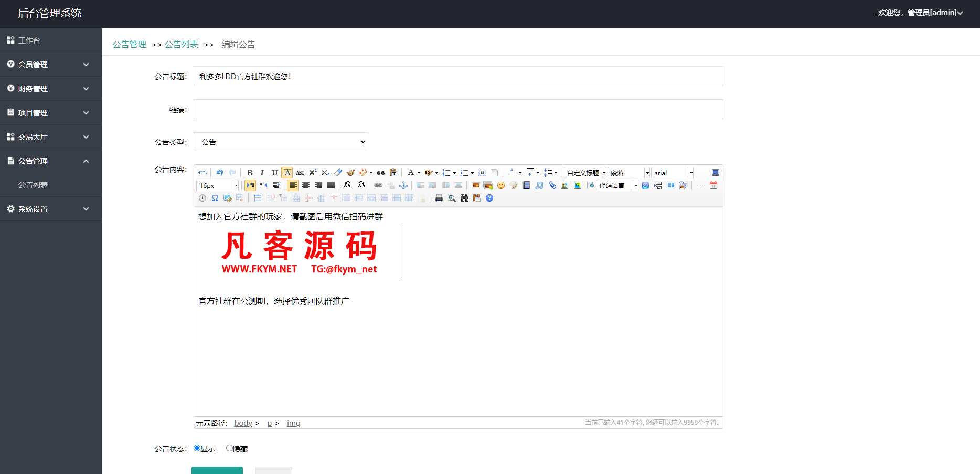Open the arial font family dropdown

[x=672, y=172]
